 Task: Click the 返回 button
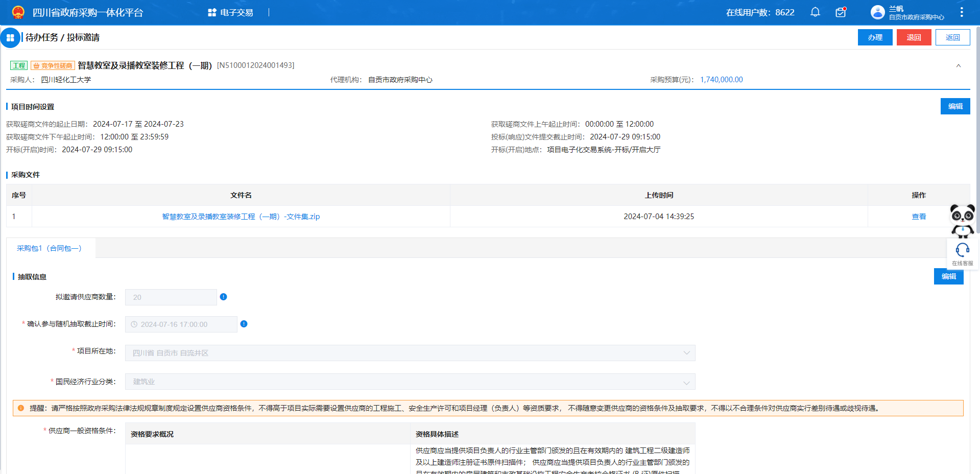953,37
